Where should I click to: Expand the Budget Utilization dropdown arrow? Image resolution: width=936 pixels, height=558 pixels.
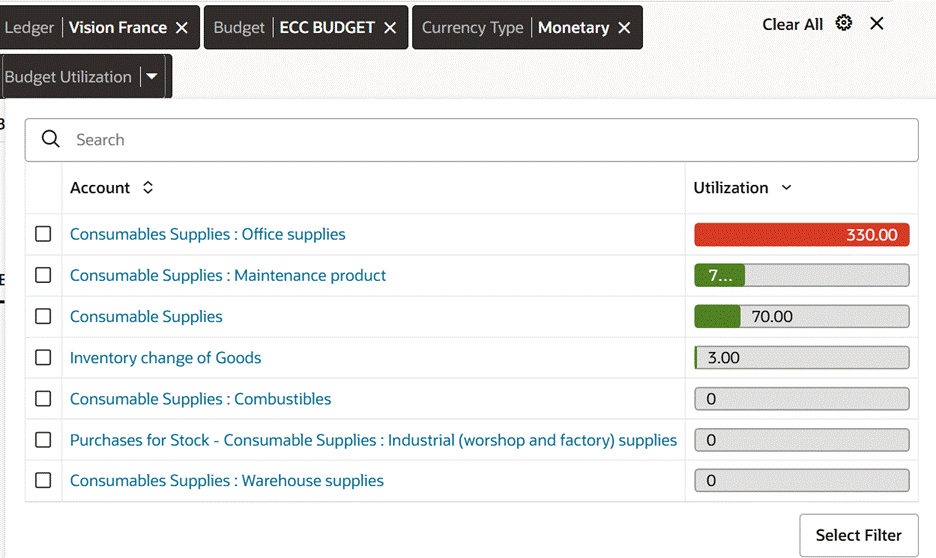[x=152, y=77]
